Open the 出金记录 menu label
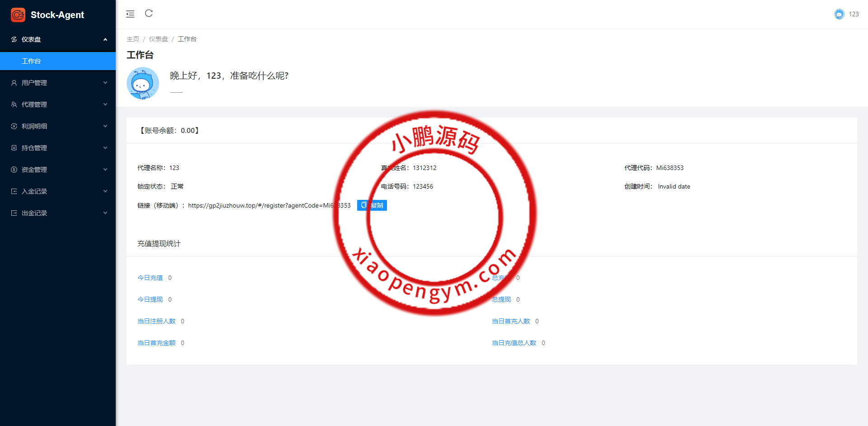 (x=34, y=213)
